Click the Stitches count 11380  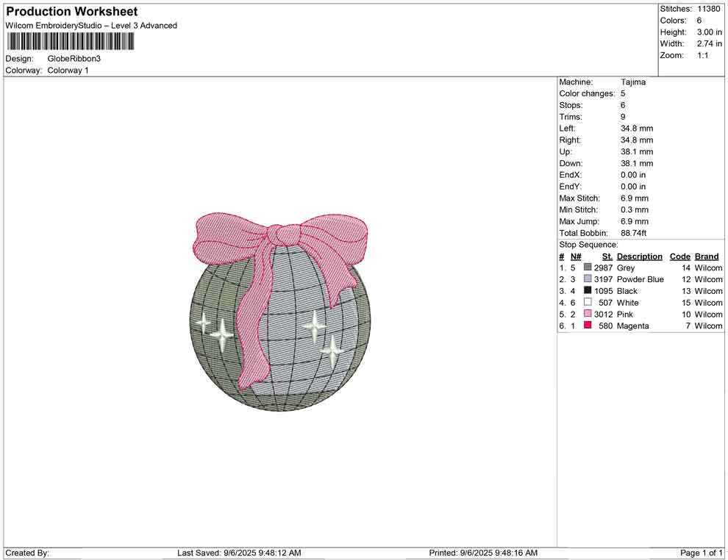pos(709,9)
